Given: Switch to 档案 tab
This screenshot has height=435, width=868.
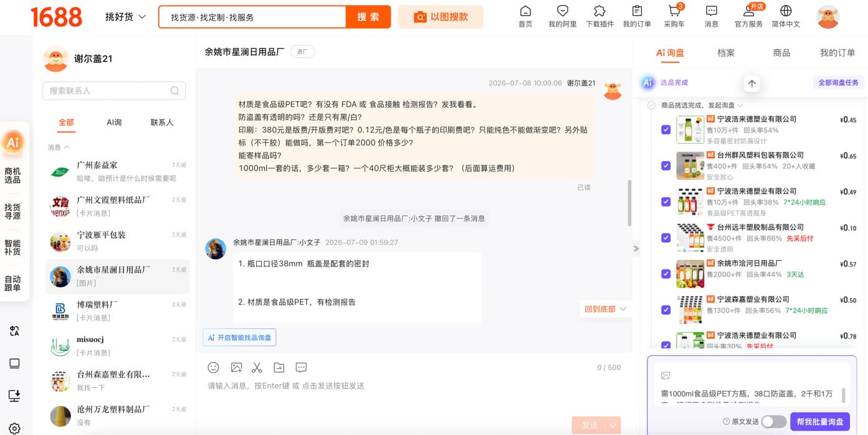Looking at the screenshot, I should tap(726, 53).
